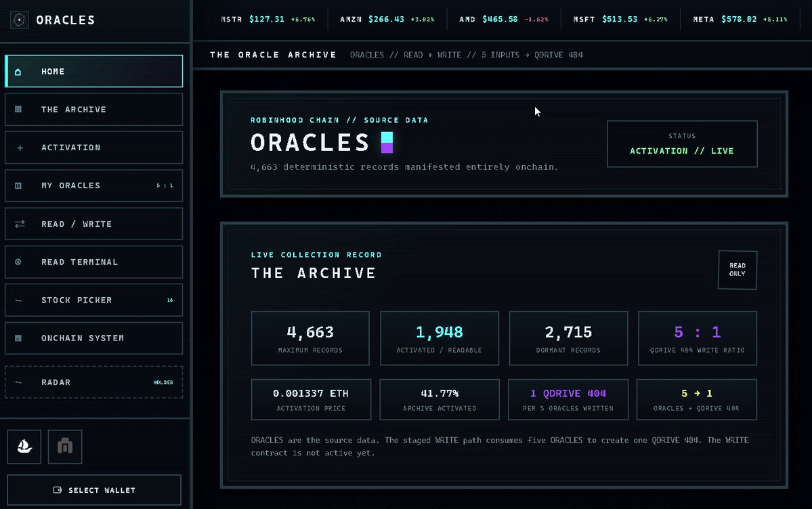This screenshot has height=509, width=812.
Task: Click the Read Only badge
Action: tap(738, 270)
